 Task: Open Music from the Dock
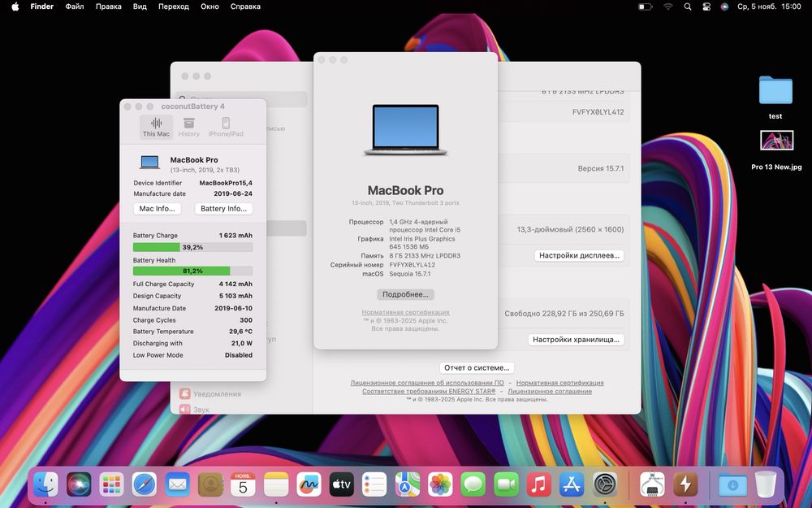click(x=539, y=484)
